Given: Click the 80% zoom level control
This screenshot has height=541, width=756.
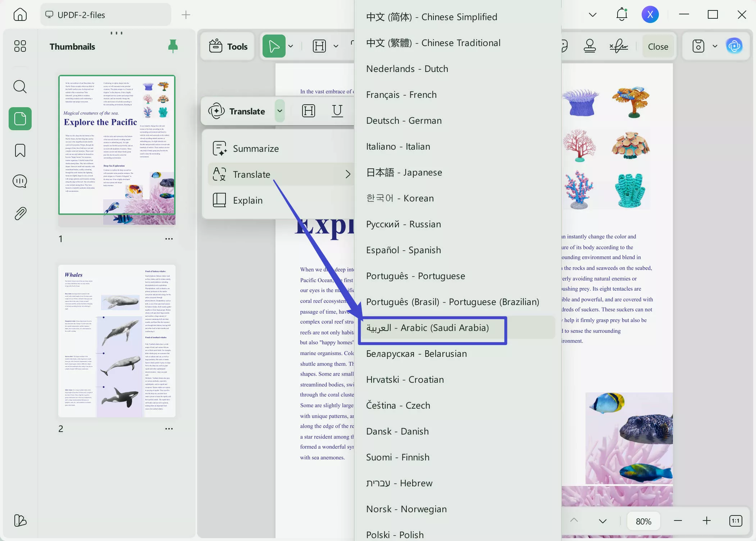Looking at the screenshot, I should (643, 520).
